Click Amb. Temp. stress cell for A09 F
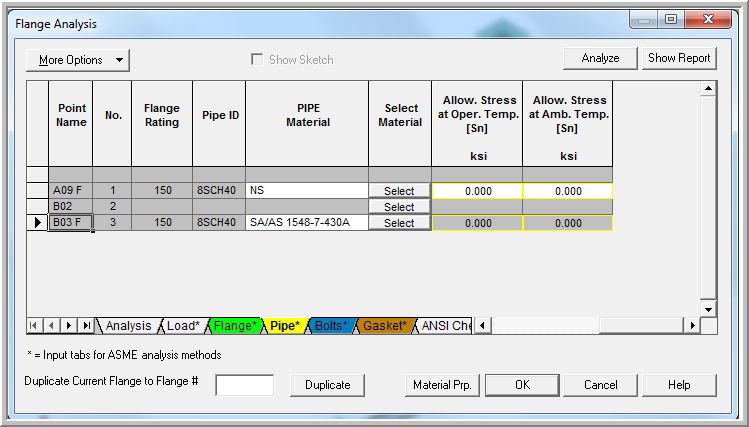This screenshot has height=427, width=749. tap(567, 191)
